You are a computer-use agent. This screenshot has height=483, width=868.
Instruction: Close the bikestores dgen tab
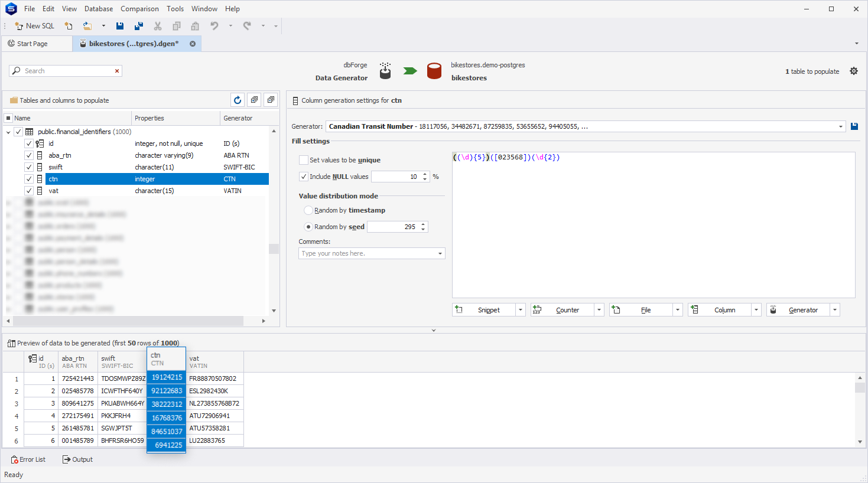point(193,44)
